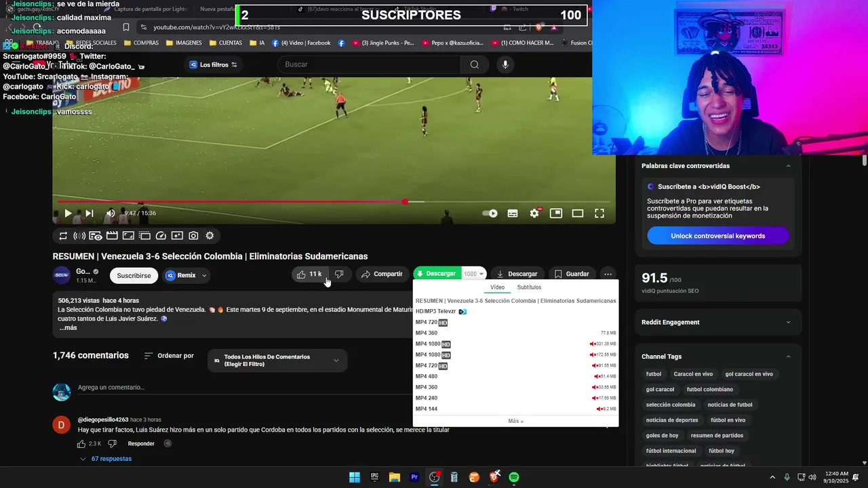Open Todos Los Hilos De Comentarios filter dropdown

point(277,361)
